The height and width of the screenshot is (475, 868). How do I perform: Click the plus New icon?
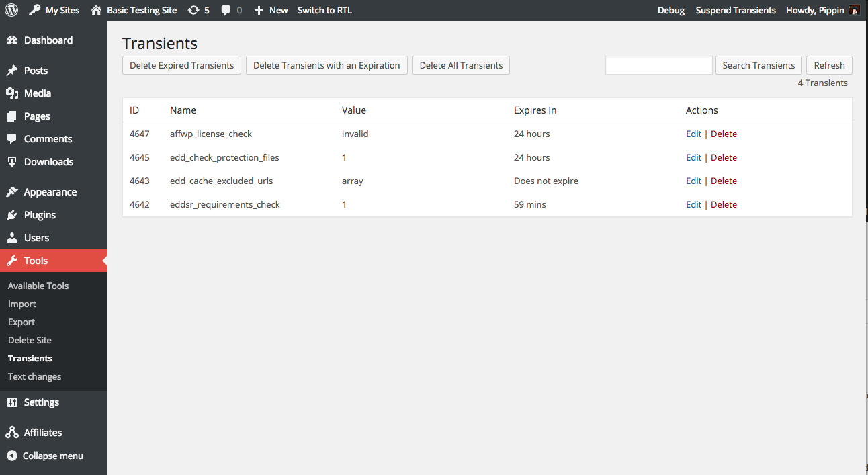[259, 10]
